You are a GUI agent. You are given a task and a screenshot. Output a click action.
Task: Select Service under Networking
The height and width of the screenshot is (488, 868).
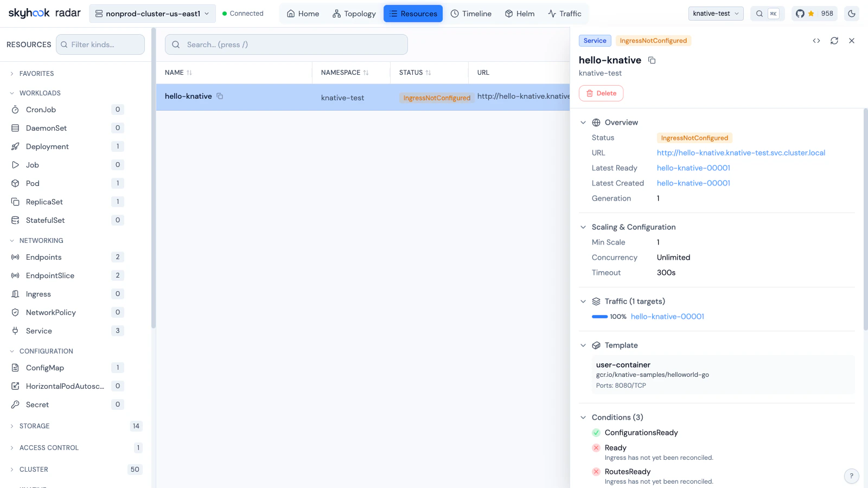point(67,331)
